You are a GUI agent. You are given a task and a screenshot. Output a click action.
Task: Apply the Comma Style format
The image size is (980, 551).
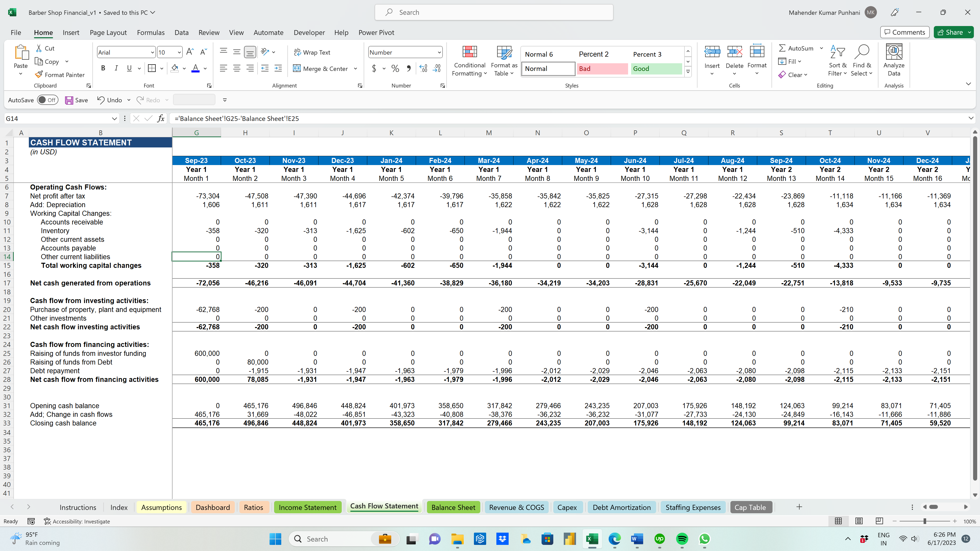pos(409,68)
